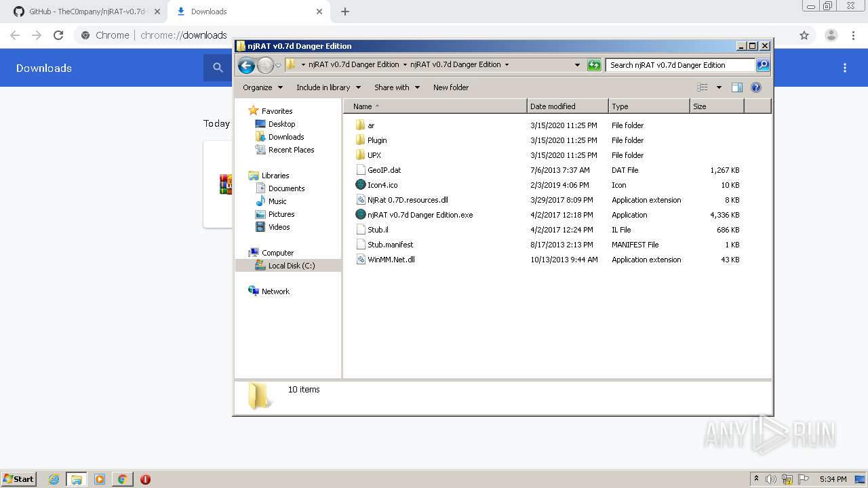The image size is (868, 488).
Task: Change your view icon in Explorer
Action: (x=703, y=87)
